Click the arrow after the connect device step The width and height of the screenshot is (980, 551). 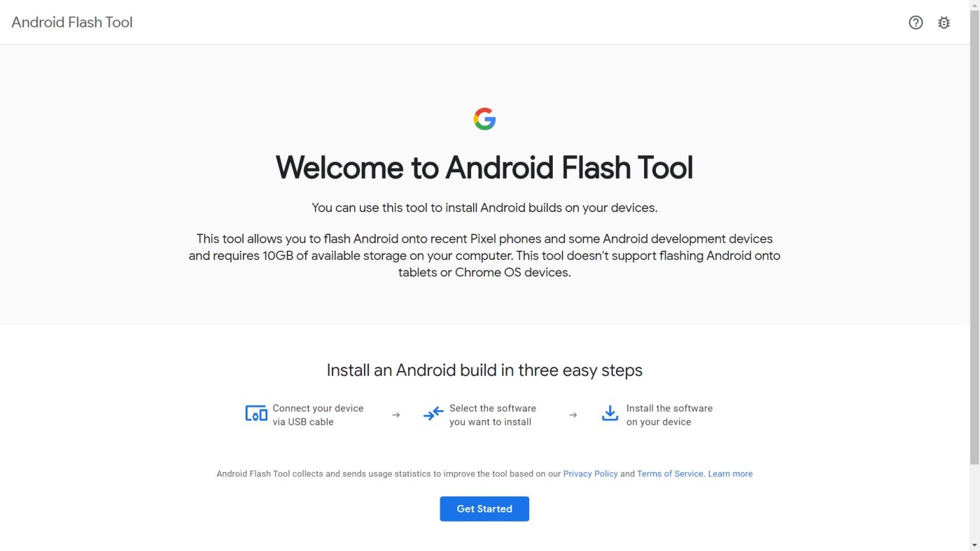coord(396,415)
